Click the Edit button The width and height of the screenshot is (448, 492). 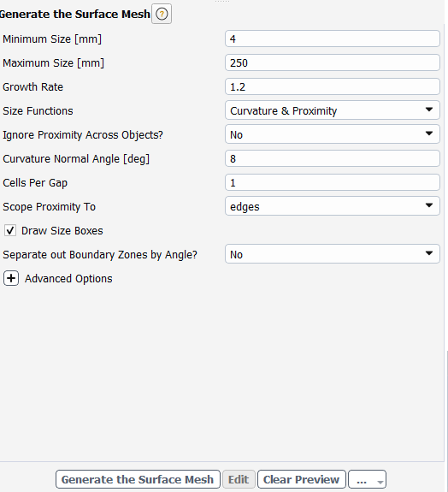click(x=239, y=479)
